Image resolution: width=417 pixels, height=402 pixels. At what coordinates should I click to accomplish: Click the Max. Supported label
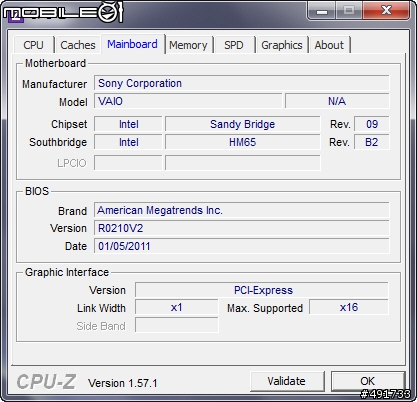pos(265,308)
